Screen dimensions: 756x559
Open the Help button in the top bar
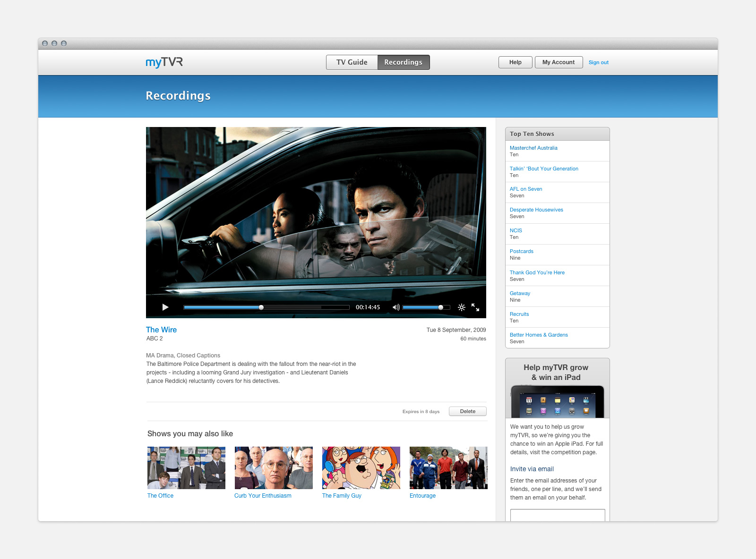point(515,62)
